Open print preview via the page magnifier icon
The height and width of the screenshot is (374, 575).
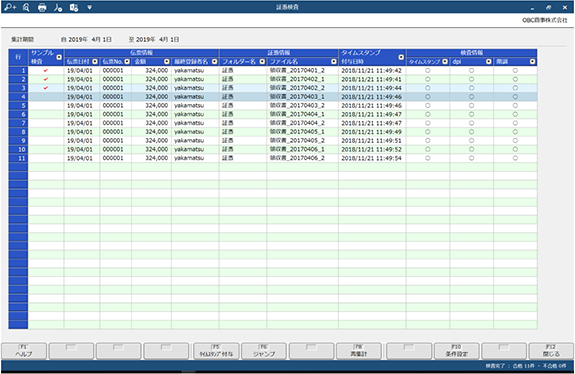26,7
